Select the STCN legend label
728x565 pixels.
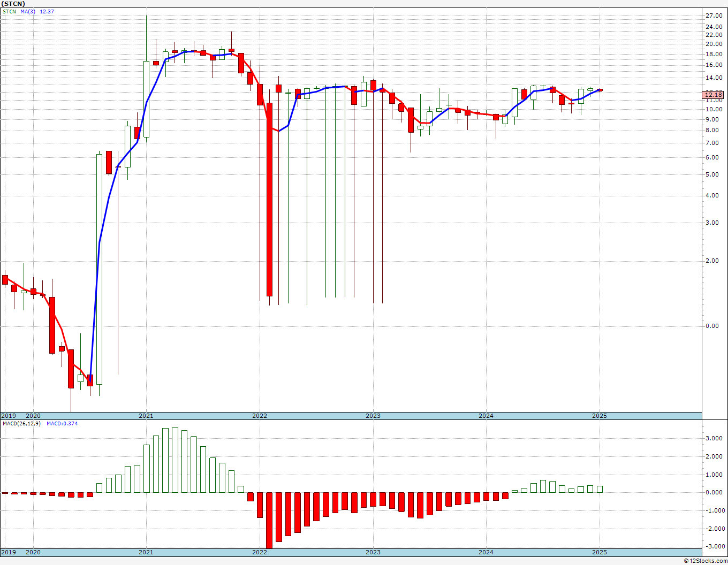(x=10, y=11)
